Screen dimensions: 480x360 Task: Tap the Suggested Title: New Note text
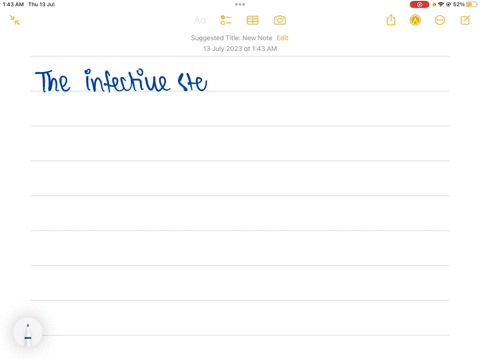click(x=231, y=38)
